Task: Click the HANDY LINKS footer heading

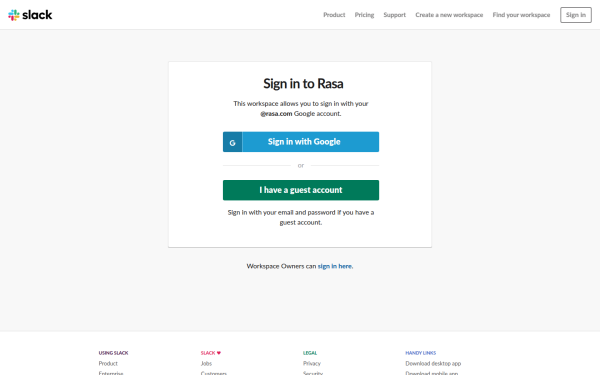Action: tap(421, 353)
